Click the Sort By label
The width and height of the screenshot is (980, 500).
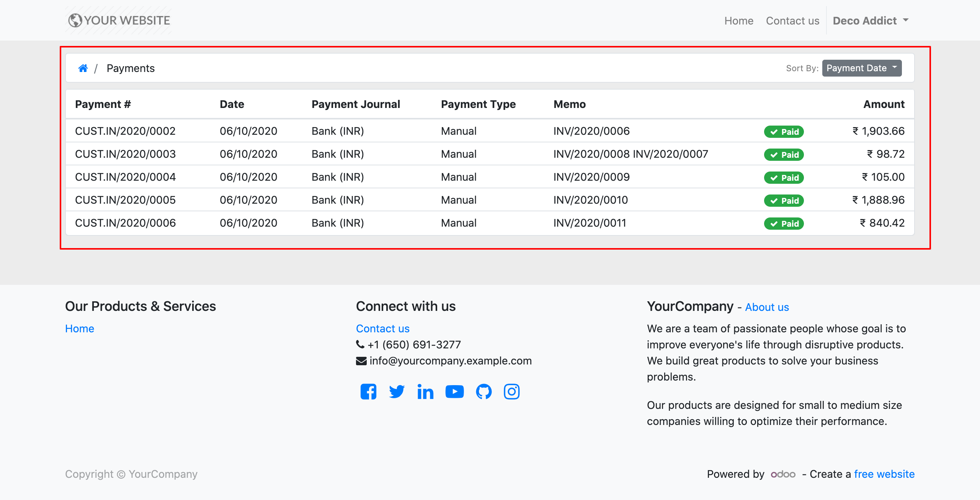(x=802, y=68)
